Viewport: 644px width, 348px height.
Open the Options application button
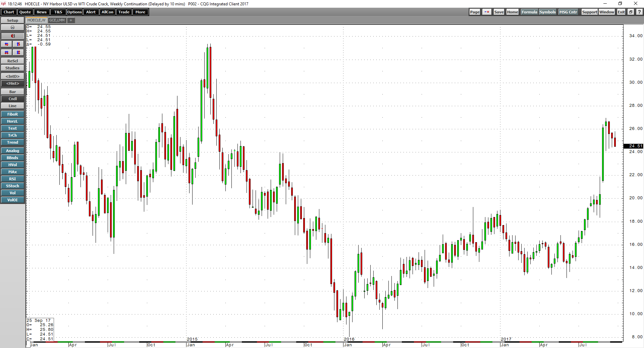[74, 12]
